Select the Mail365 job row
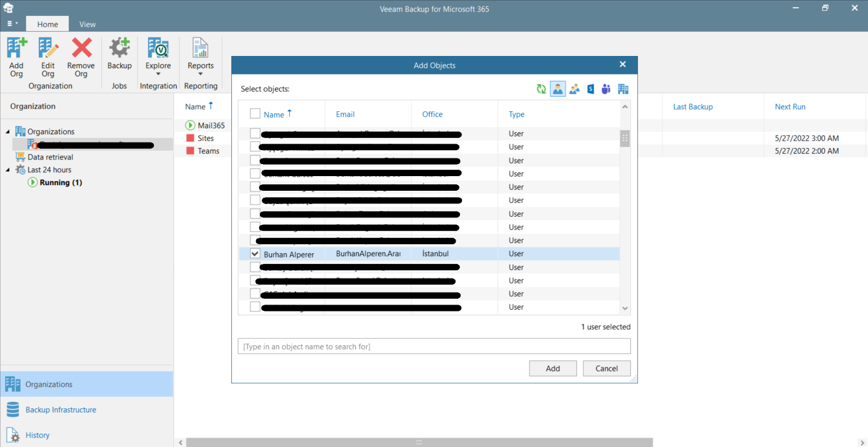The image size is (868, 447). coord(211,125)
